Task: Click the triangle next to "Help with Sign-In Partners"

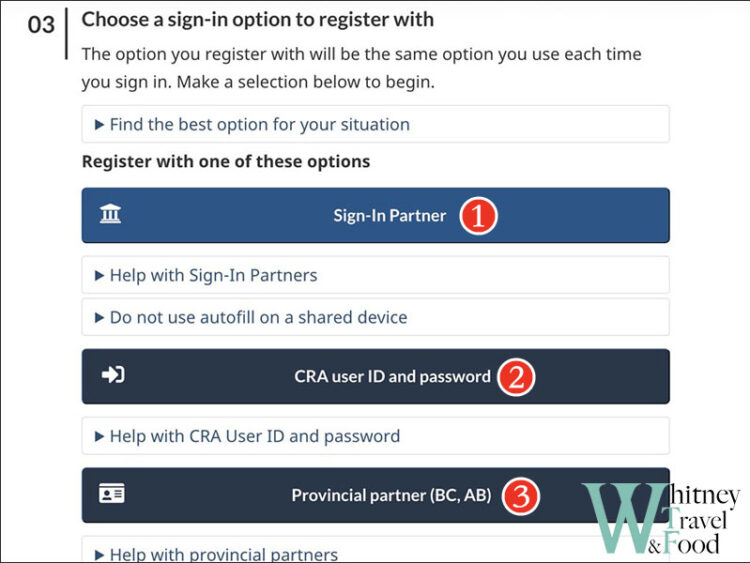Action: pos(99,275)
